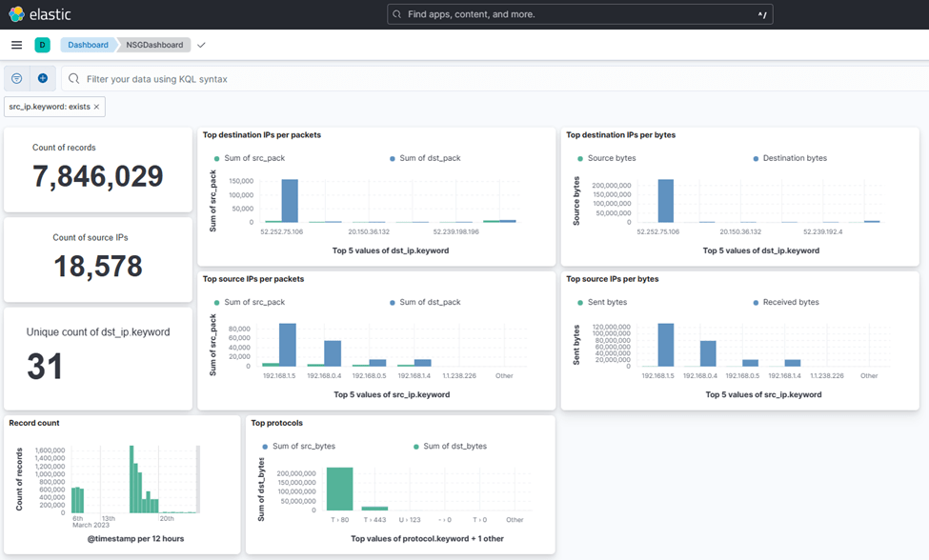Focus the KQL filter query input
This screenshot has width=929, height=560.
381,79
